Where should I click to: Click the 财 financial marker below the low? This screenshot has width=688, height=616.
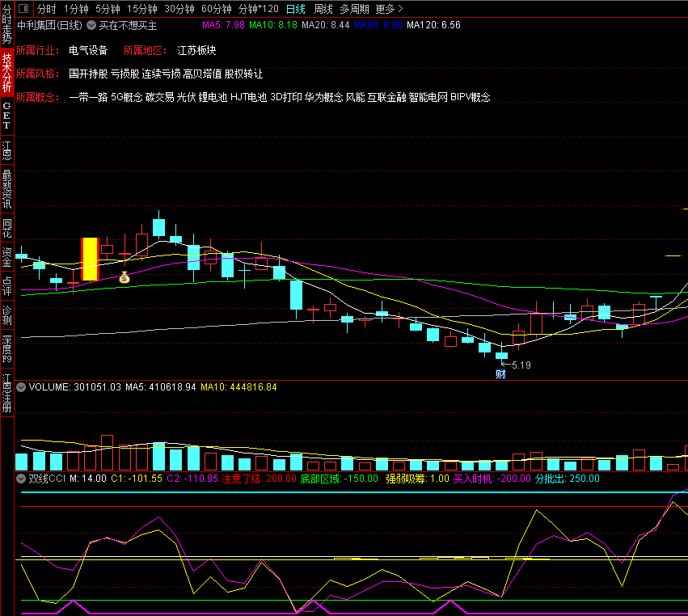[501, 373]
